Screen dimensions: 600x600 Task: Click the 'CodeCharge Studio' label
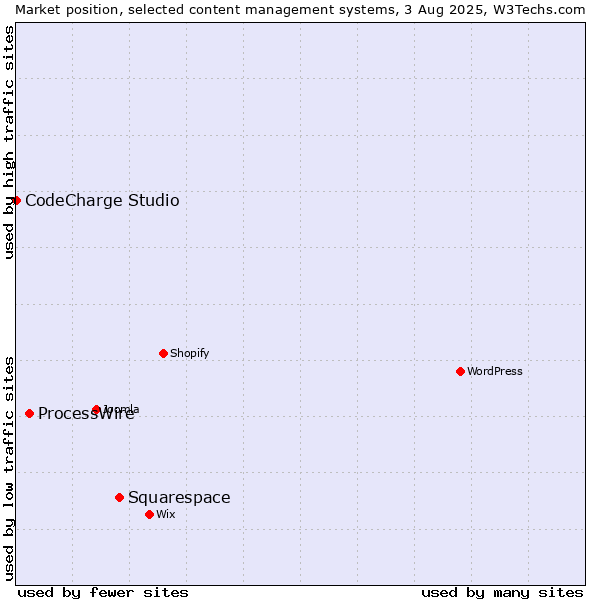[x=102, y=201]
